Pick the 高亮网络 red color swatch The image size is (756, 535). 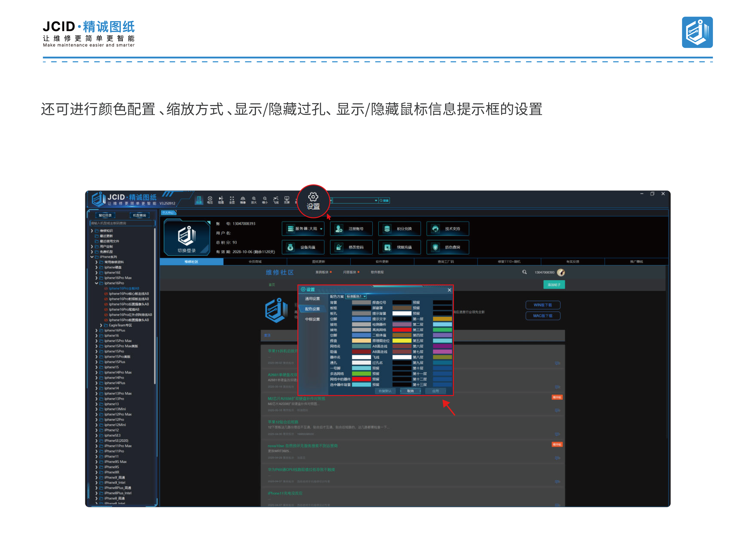(402, 330)
